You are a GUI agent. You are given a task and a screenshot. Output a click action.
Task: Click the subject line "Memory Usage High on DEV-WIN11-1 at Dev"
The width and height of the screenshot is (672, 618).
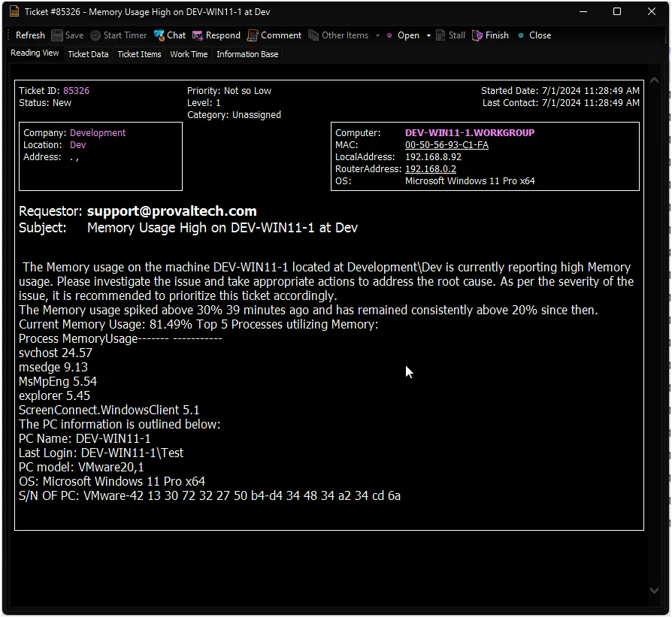coord(222,228)
